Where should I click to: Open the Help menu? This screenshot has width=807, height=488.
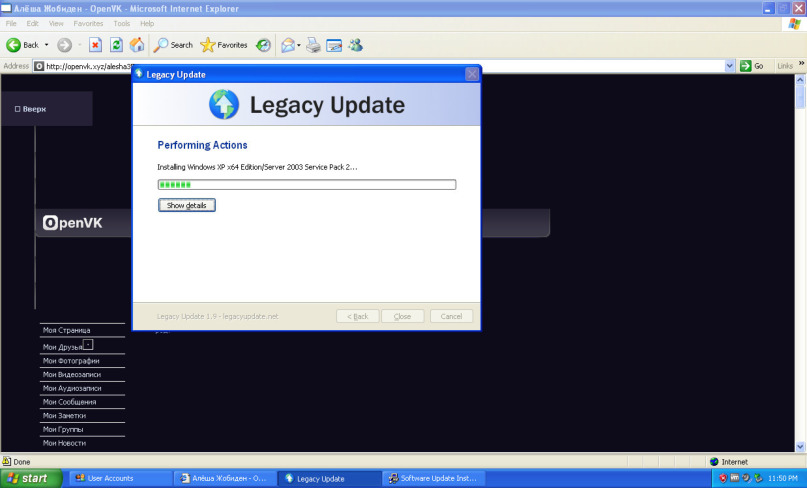[x=147, y=24]
